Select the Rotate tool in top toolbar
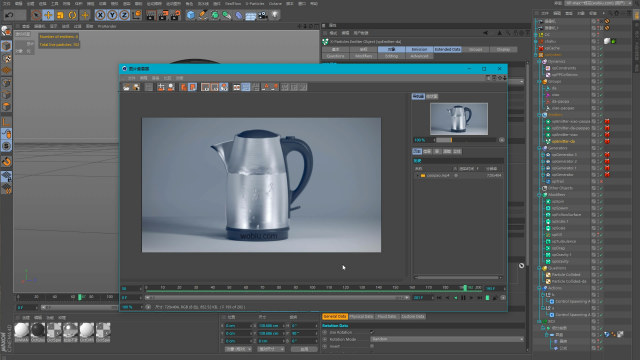 tap(73, 16)
